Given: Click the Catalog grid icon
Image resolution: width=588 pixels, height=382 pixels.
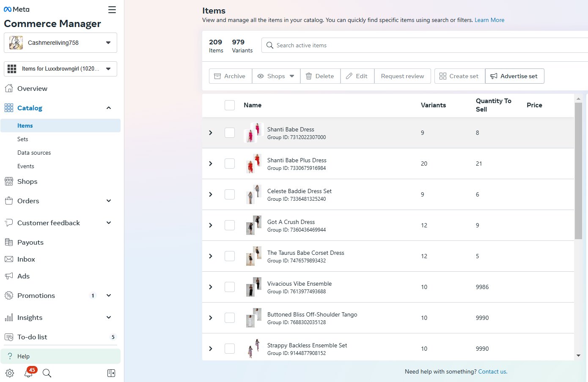Looking at the screenshot, I should tap(9, 108).
